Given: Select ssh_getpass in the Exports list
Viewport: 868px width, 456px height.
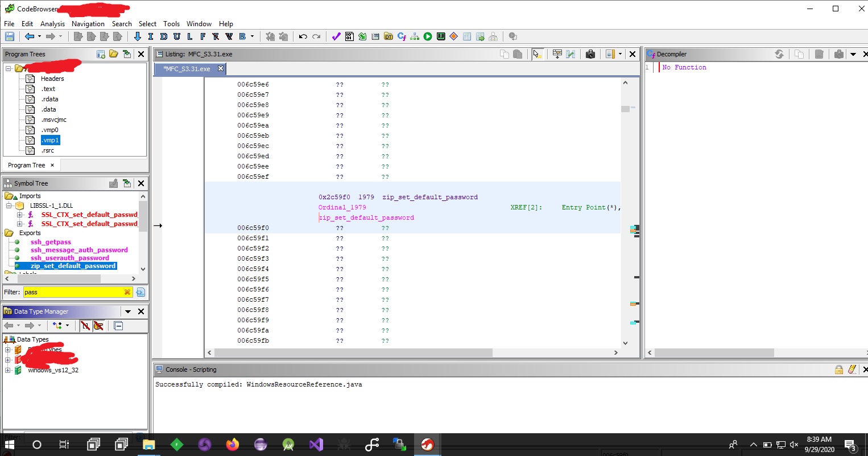Looking at the screenshot, I should tap(51, 242).
